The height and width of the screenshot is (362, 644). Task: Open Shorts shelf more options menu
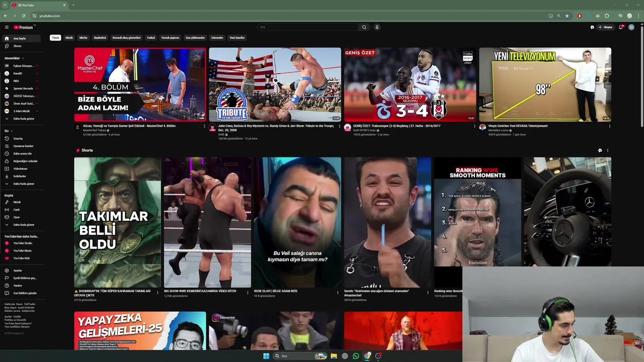pos(608,150)
